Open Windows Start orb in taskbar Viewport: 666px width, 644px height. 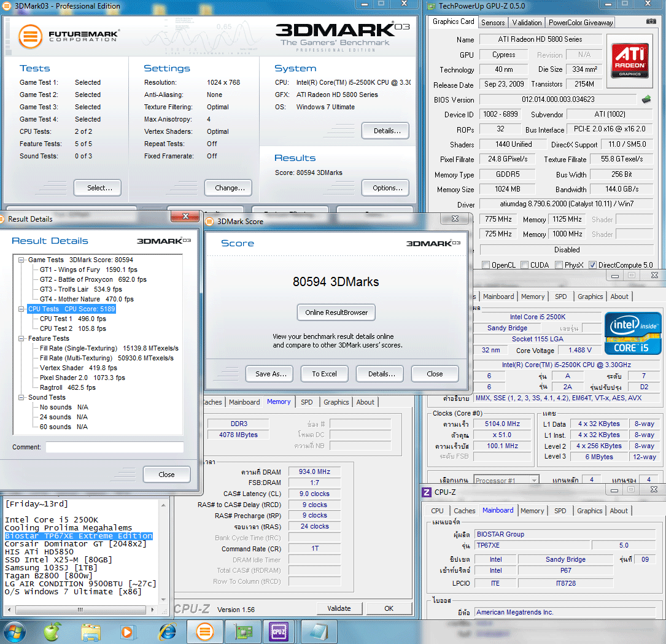[x=14, y=632]
